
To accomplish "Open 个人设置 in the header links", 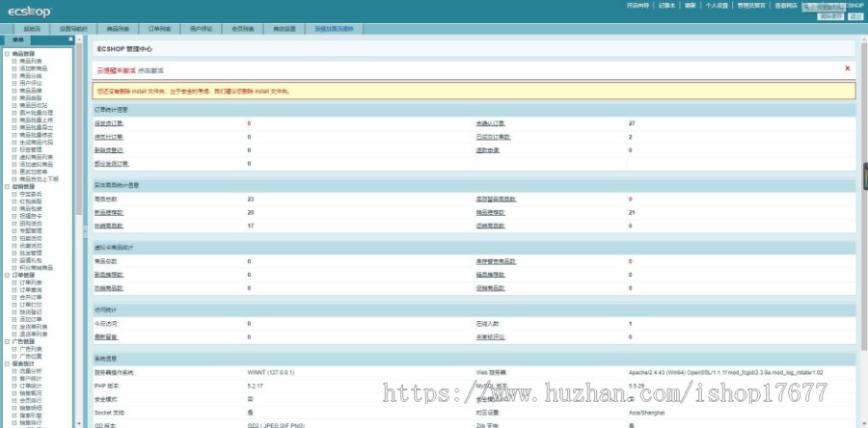I will pyautogui.click(x=717, y=6).
